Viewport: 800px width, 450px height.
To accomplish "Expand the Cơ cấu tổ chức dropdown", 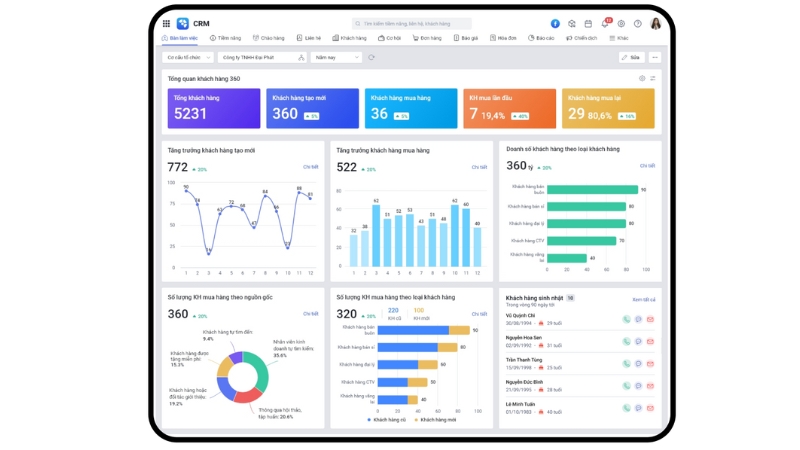I will click(189, 57).
